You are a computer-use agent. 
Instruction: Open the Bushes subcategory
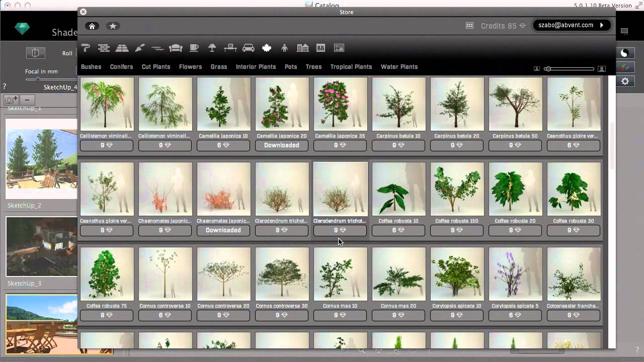click(91, 66)
